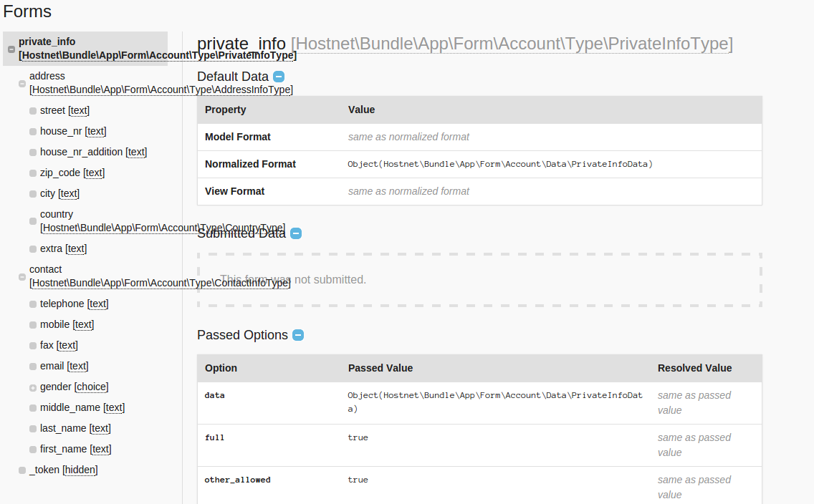This screenshot has height=504, width=814.
Task: Collapse the Default Data section
Action: coord(279,77)
